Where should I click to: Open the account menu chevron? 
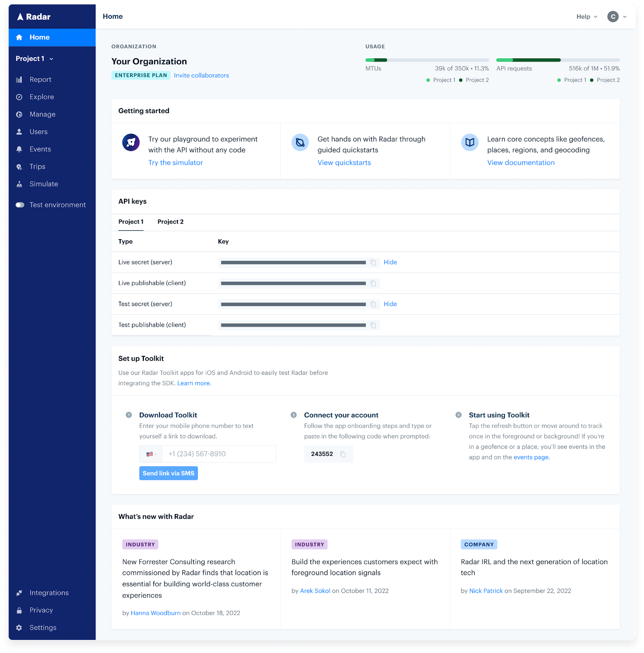point(625,17)
